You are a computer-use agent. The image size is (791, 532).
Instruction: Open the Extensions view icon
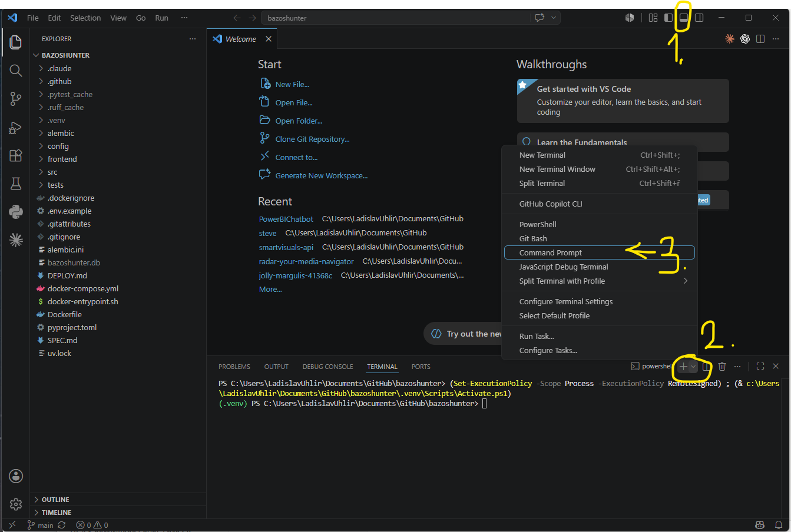click(x=16, y=155)
